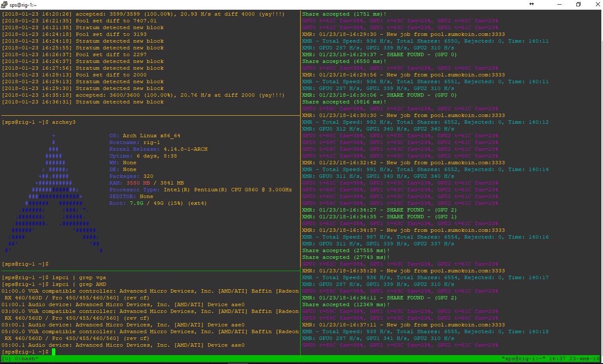Click 'Share accepted (5816 ms)!' line
Image resolution: width=603 pixels, height=364 pixels.
[x=344, y=102]
